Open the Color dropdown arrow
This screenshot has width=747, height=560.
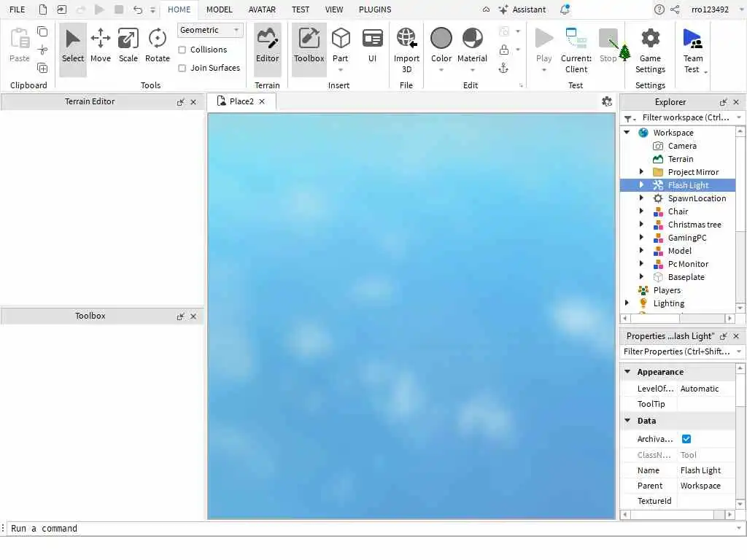[x=441, y=70]
